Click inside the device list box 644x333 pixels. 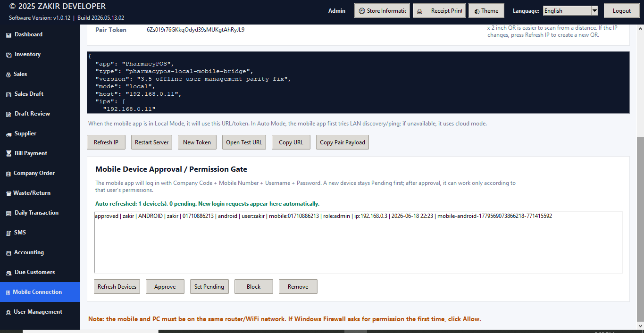coord(358,242)
